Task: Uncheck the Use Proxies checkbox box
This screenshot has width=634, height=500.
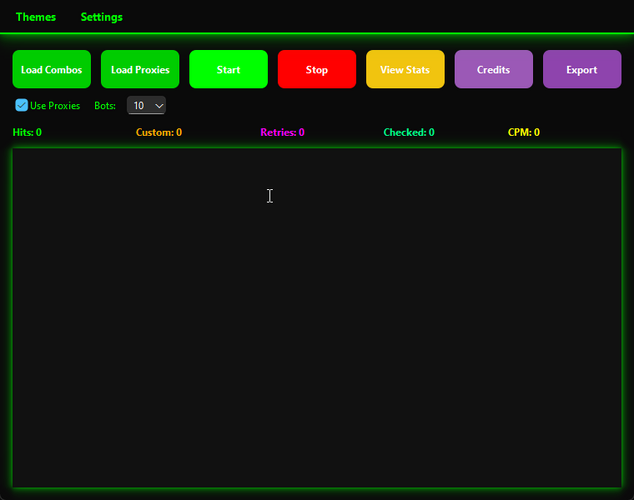Action: (22, 105)
